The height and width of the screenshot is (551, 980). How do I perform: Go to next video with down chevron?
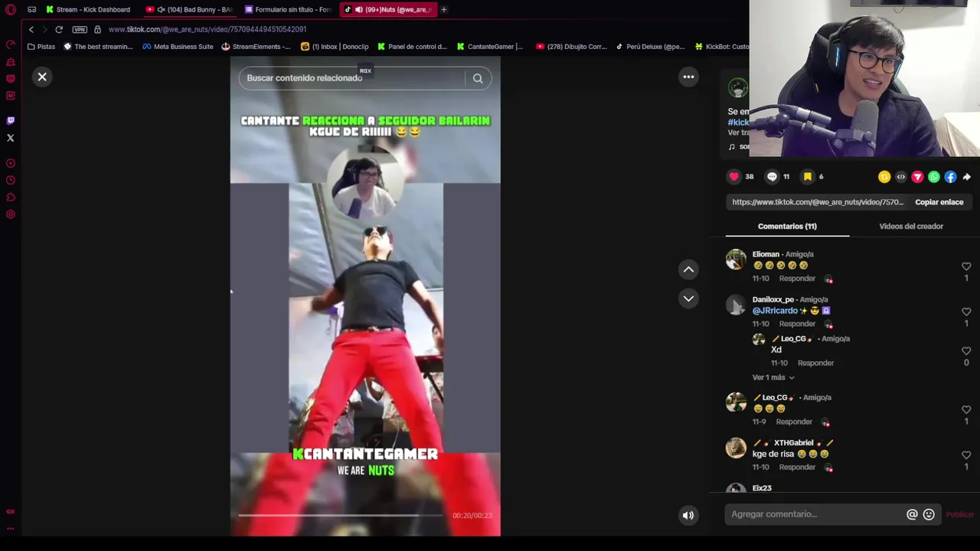[688, 298]
